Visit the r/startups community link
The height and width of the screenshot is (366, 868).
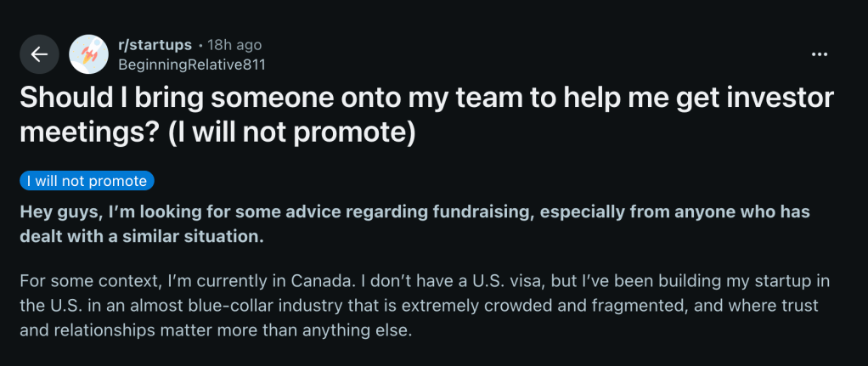tap(155, 45)
